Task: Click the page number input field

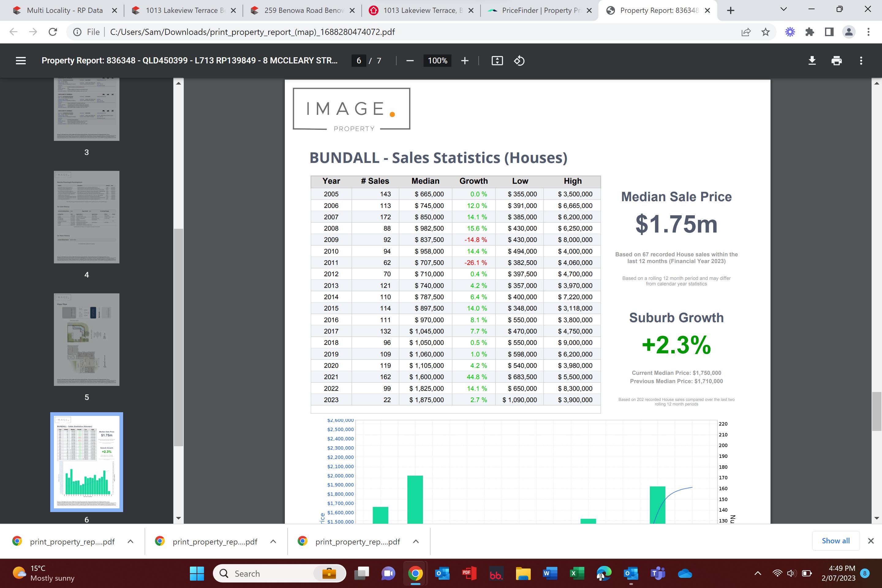Action: (359, 60)
